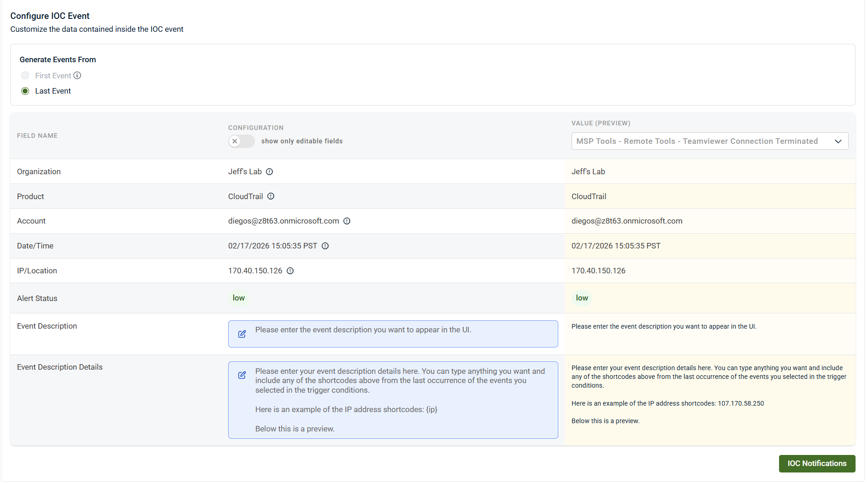868x484 pixels.
Task: Click info icon beside IP address 170.40.150.126
Action: [290, 271]
